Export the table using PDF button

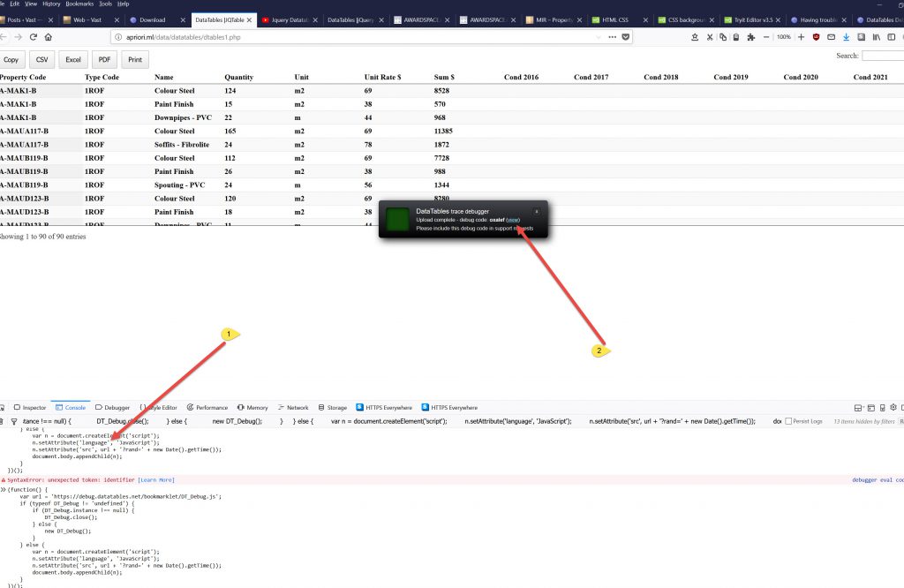click(x=104, y=60)
